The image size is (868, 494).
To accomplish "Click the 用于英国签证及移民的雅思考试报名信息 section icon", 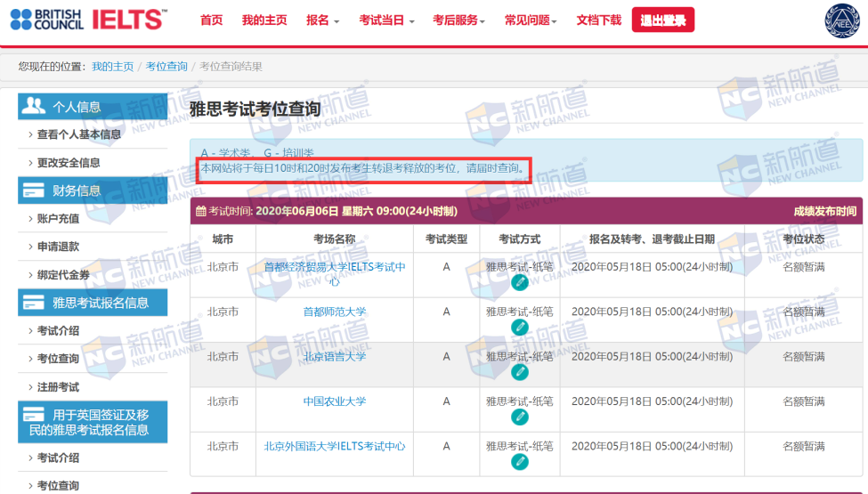I will click(x=33, y=415).
